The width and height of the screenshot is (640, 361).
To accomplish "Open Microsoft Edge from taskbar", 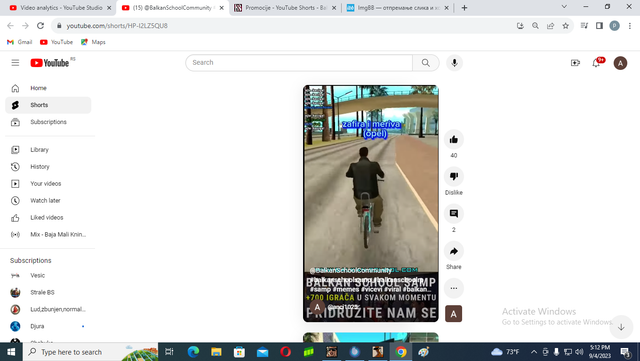I will tap(193, 352).
